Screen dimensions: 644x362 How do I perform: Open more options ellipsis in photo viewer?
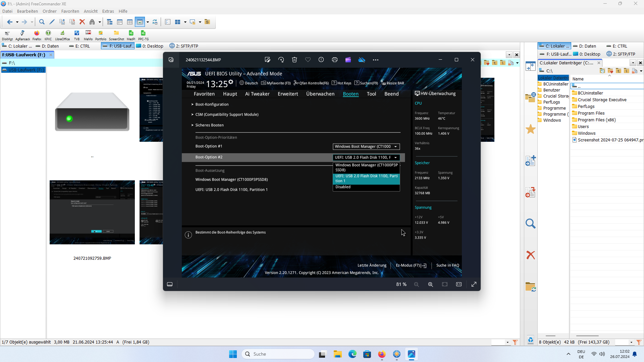tap(375, 60)
